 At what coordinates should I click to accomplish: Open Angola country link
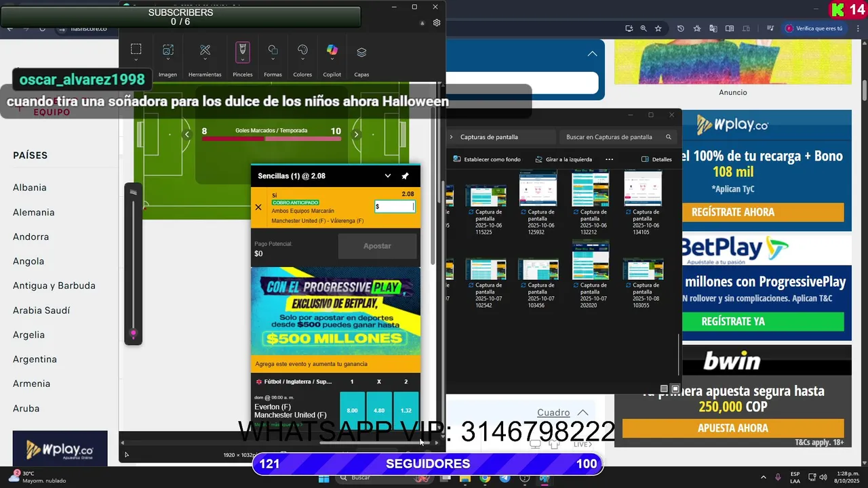28,261
